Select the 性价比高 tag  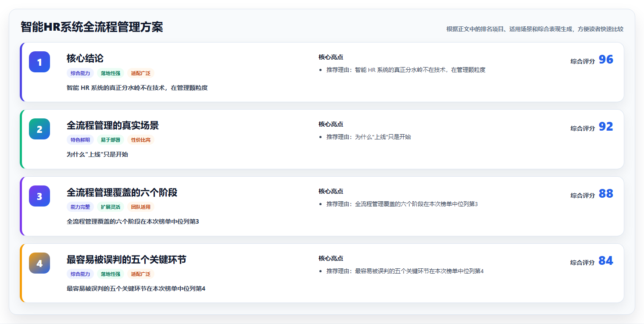pyautogui.click(x=141, y=140)
